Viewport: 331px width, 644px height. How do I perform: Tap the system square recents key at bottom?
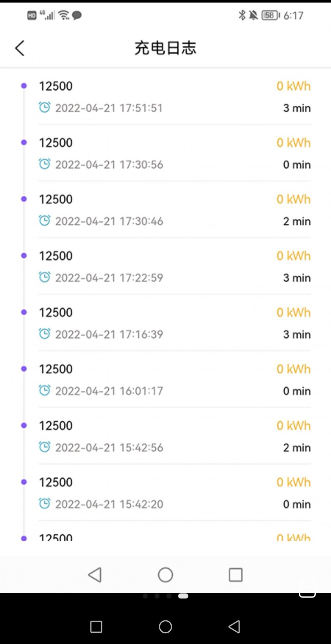click(96, 627)
